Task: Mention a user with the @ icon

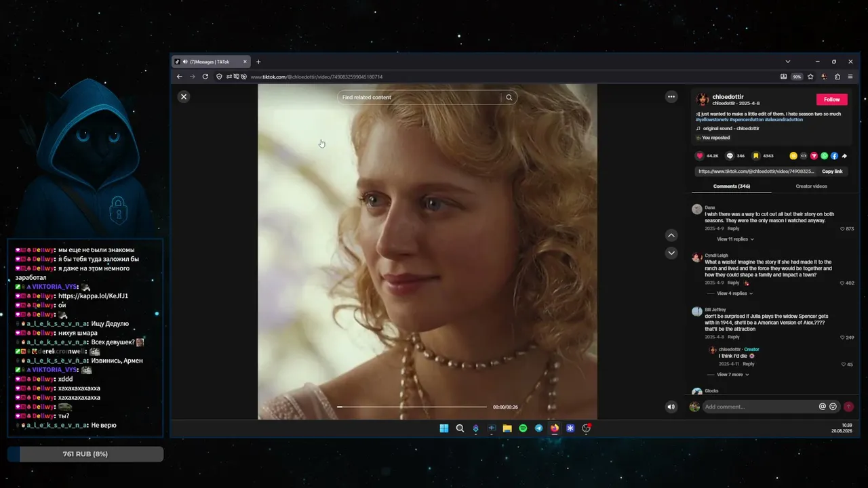Action: coord(823,407)
